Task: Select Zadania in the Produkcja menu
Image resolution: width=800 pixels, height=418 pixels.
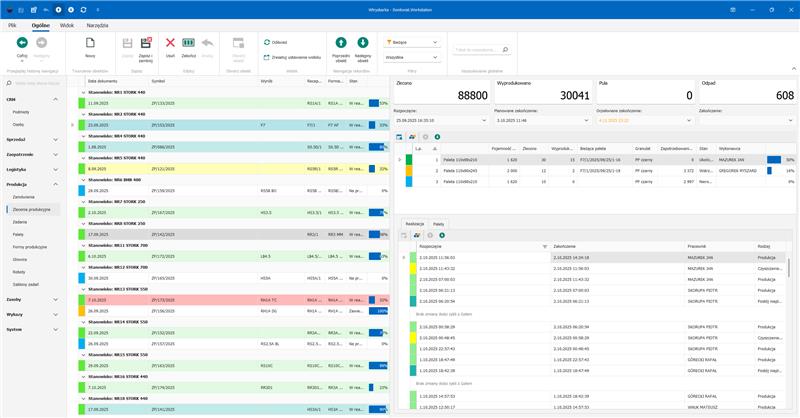Action: [x=20, y=220]
